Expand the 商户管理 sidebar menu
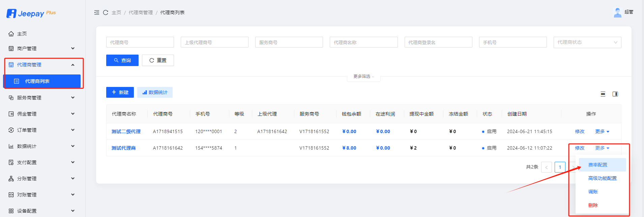The width and height of the screenshot is (644, 217). (x=42, y=49)
